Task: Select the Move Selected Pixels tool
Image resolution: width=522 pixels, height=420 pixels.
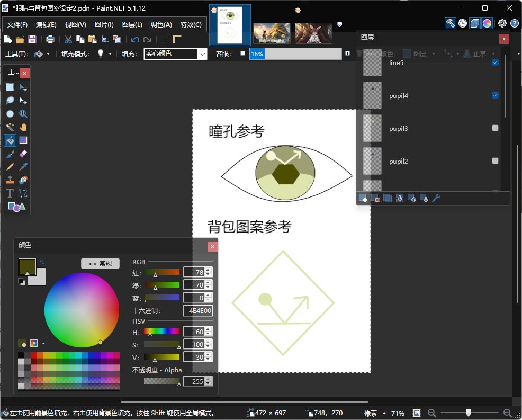Action: click(23, 87)
